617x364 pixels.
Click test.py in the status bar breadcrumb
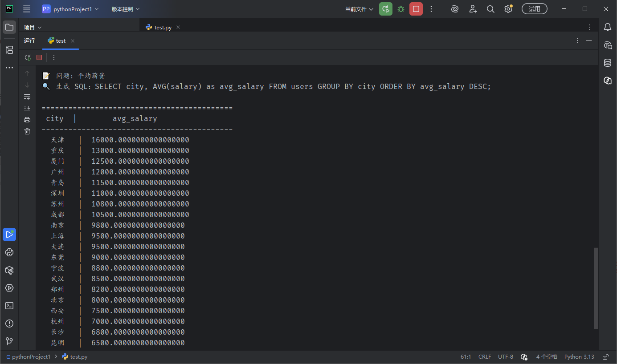point(75,357)
